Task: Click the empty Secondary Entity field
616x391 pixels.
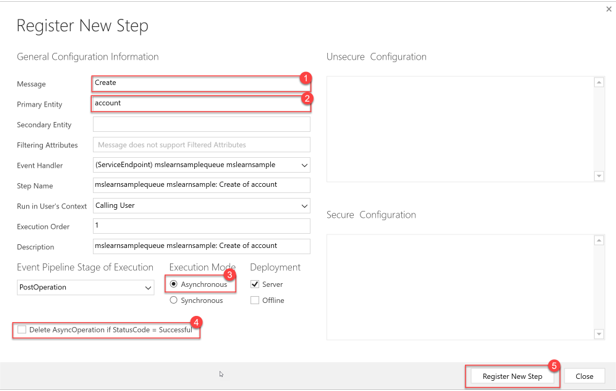Action: 202,124
